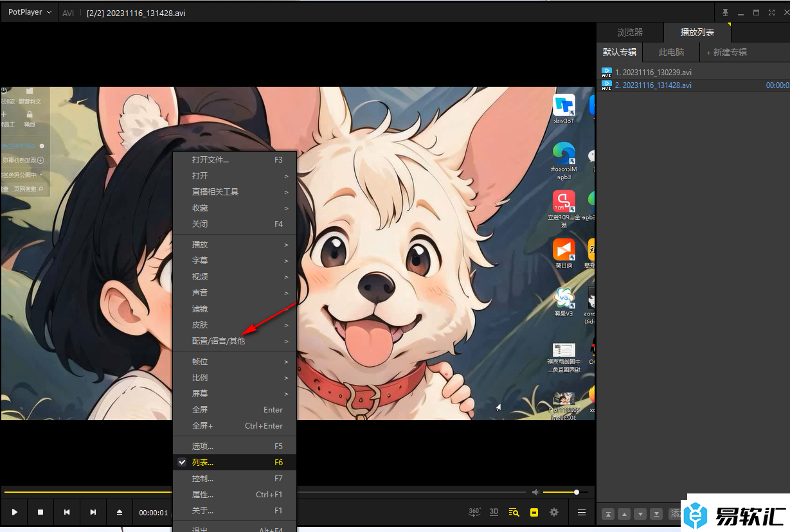Click the + 新建专辑 button

726,52
